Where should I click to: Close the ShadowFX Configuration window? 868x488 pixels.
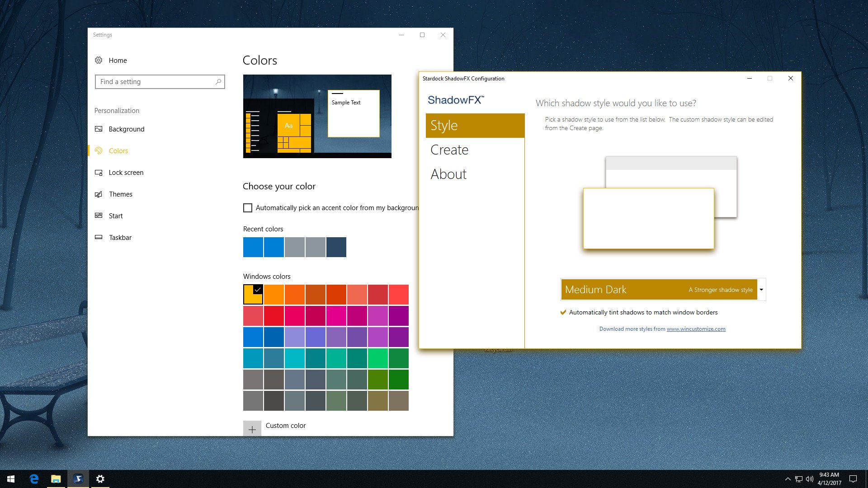point(791,78)
